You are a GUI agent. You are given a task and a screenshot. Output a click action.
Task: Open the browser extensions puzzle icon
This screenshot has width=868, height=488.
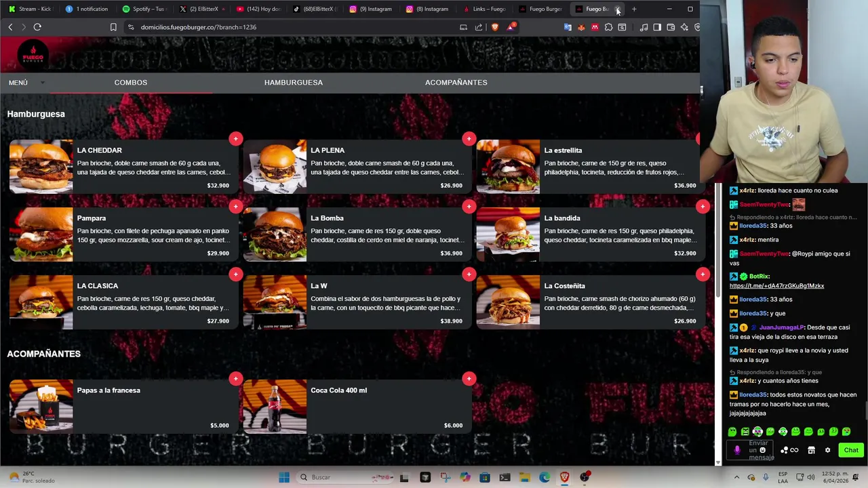608,27
